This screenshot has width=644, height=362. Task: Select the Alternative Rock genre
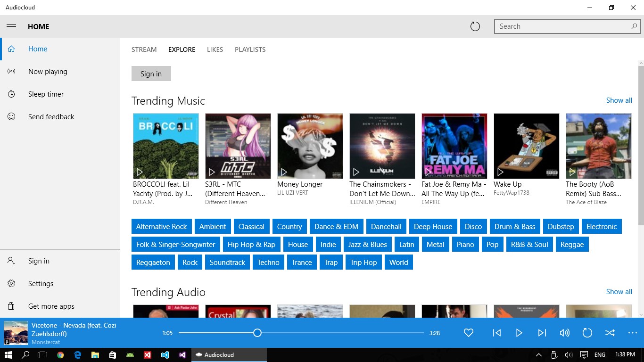pyautogui.click(x=162, y=227)
